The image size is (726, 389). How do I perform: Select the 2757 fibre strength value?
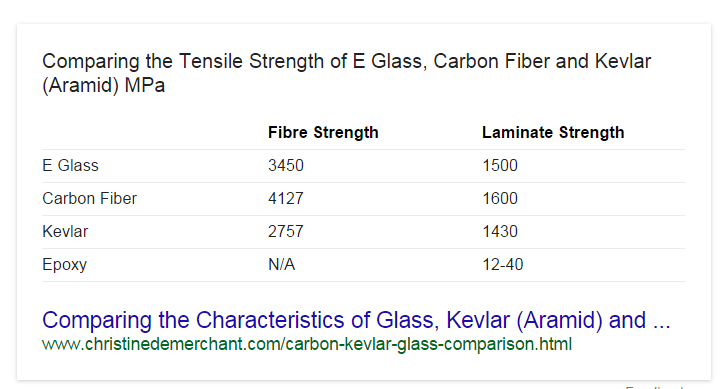click(286, 232)
